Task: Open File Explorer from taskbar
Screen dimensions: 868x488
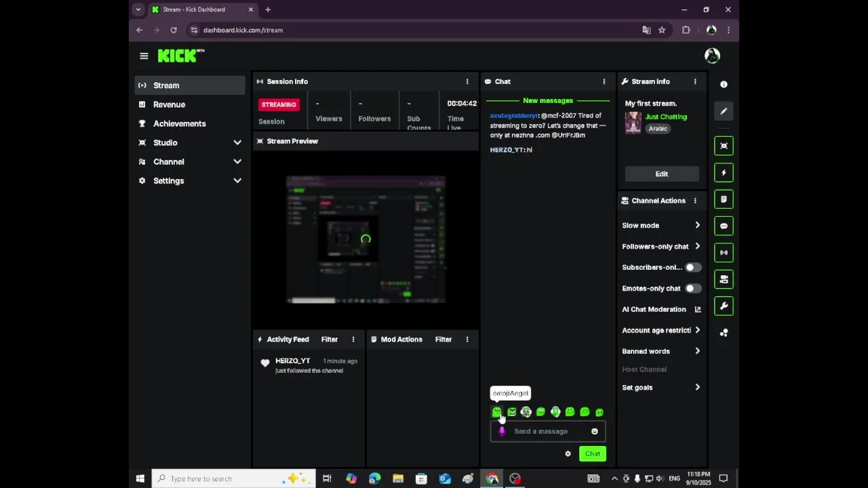Action: [398, 479]
